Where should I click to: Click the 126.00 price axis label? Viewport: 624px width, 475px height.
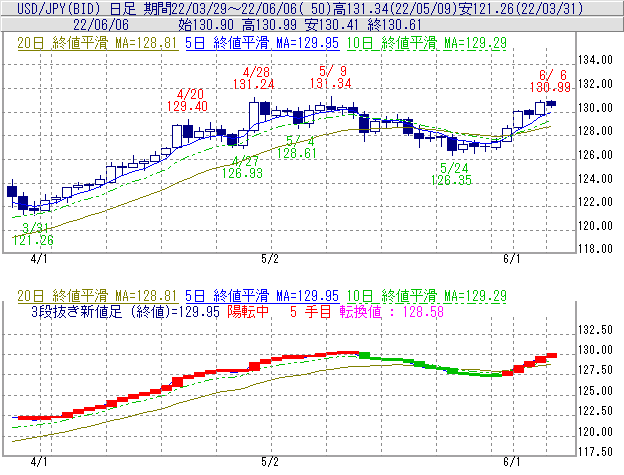[x=595, y=154]
